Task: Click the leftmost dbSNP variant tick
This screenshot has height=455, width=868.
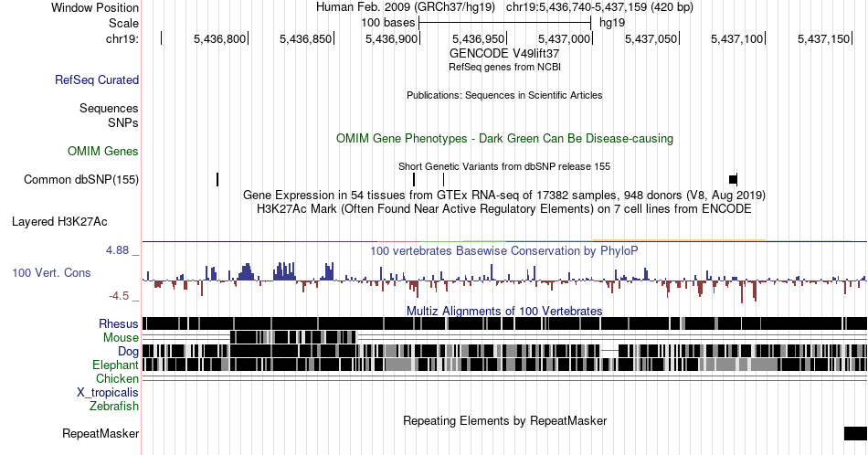Action: point(217,179)
